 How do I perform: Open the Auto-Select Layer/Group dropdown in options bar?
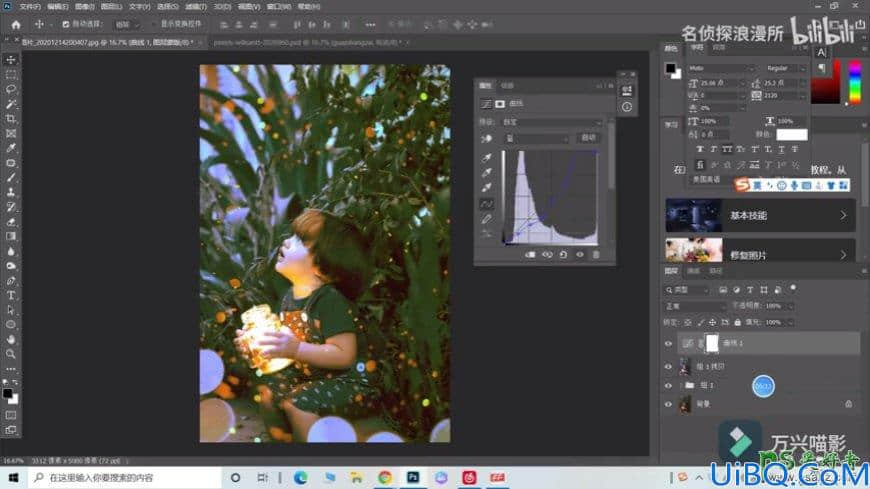[x=127, y=24]
